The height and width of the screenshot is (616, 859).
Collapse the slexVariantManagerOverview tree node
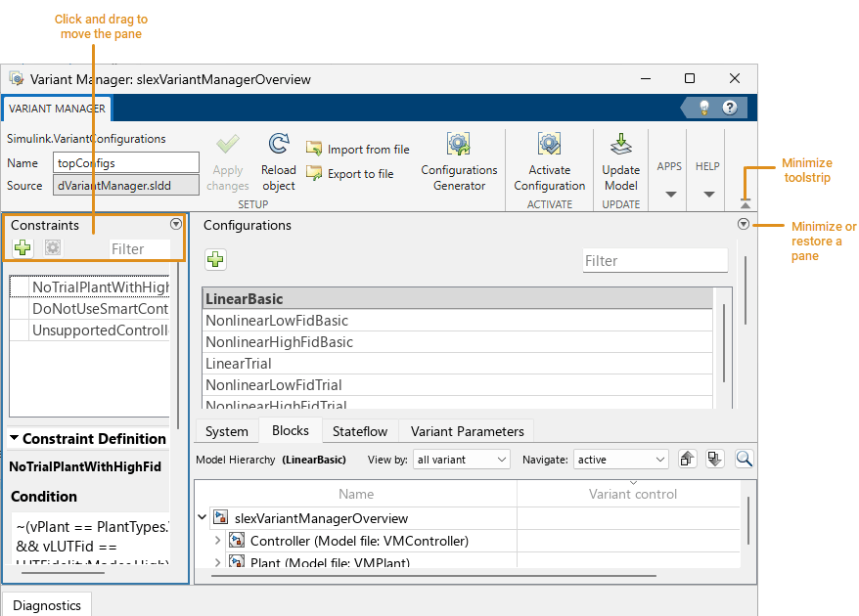pos(203,517)
